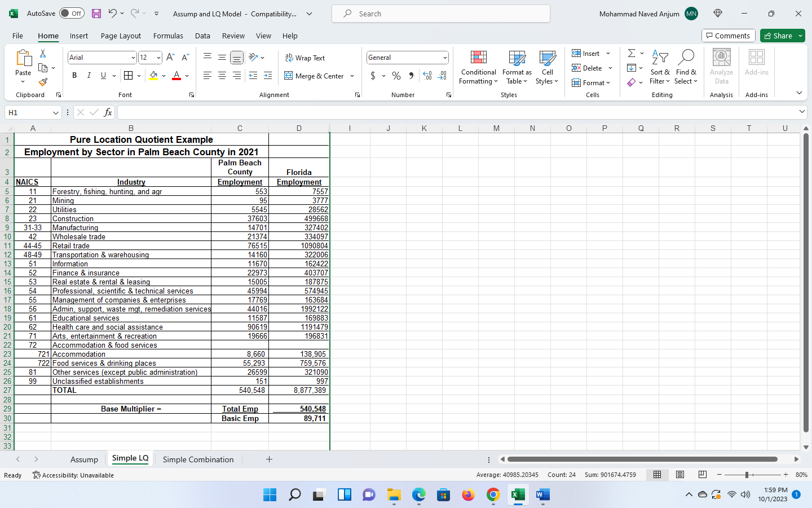Switch to Page Layout view icon
812x508 pixels.
pos(680,475)
